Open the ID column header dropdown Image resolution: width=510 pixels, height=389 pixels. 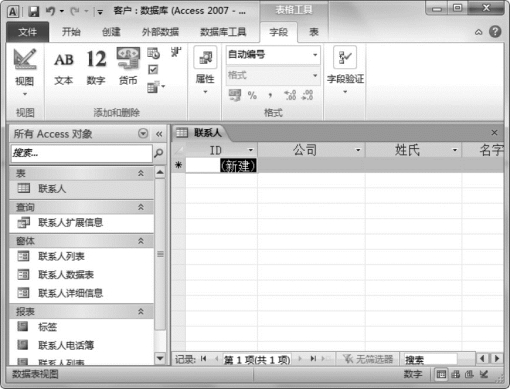[x=251, y=150]
